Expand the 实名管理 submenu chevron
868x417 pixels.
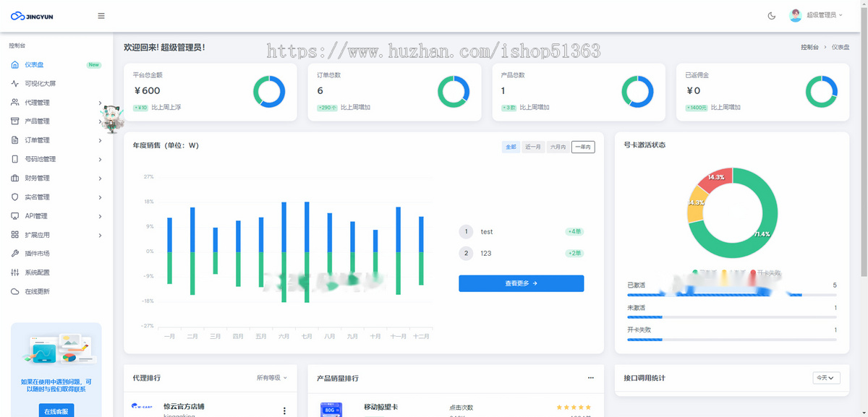(x=100, y=197)
